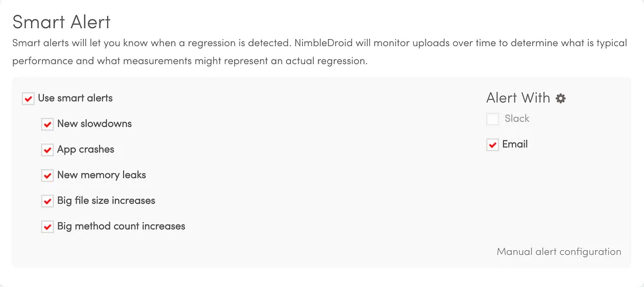Open the Manual alert configuration link
The width and height of the screenshot is (644, 287).
(559, 251)
